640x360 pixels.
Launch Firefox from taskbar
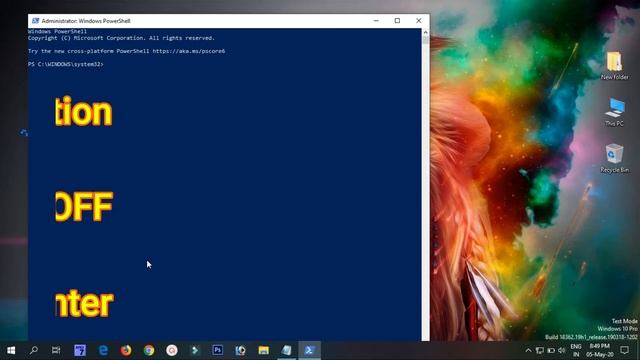[126, 350]
